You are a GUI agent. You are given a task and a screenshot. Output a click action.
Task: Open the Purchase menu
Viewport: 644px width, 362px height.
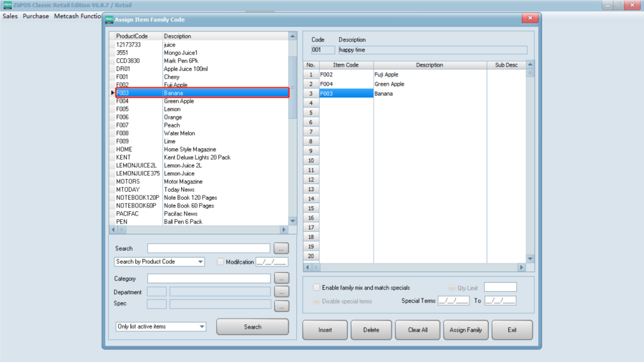pos(36,16)
